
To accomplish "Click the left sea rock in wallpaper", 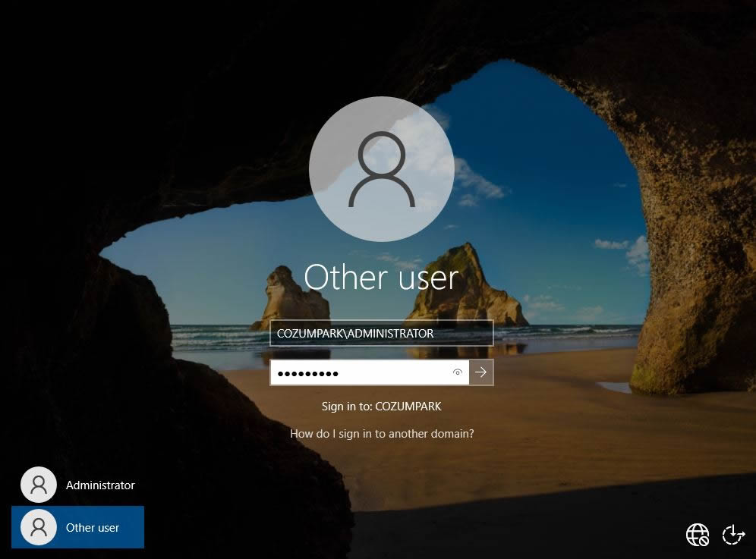I will [294, 298].
